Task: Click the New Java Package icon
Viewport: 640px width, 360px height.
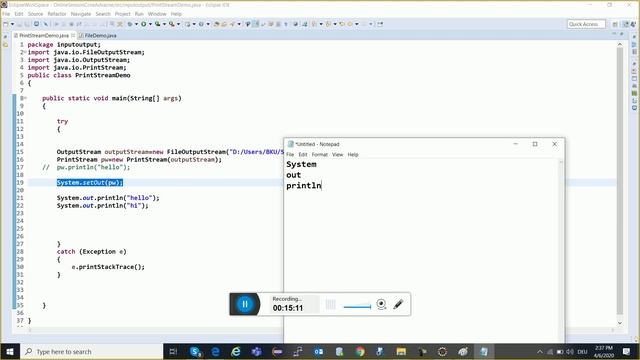Action: point(187,24)
